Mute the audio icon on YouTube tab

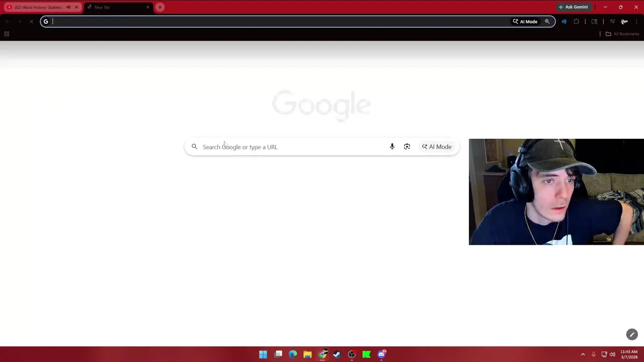[68, 7]
